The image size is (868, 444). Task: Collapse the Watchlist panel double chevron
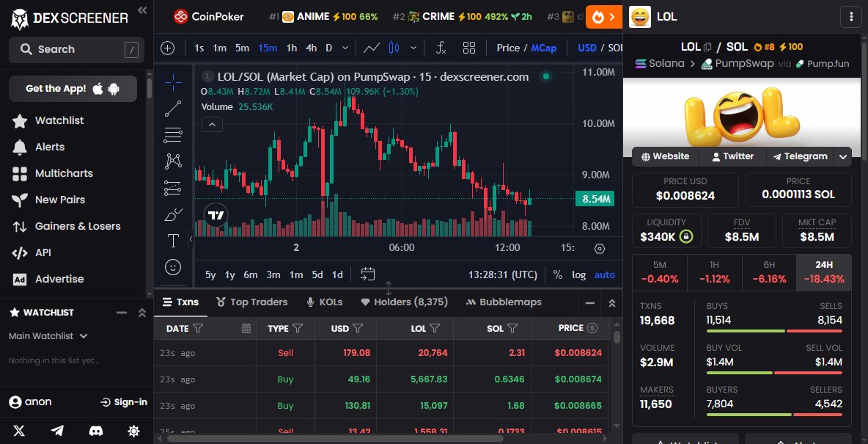coord(142,313)
